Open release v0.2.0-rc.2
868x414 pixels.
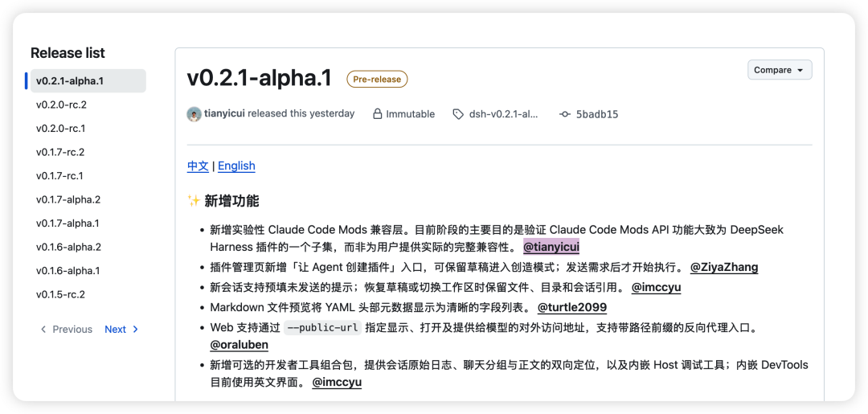point(61,105)
